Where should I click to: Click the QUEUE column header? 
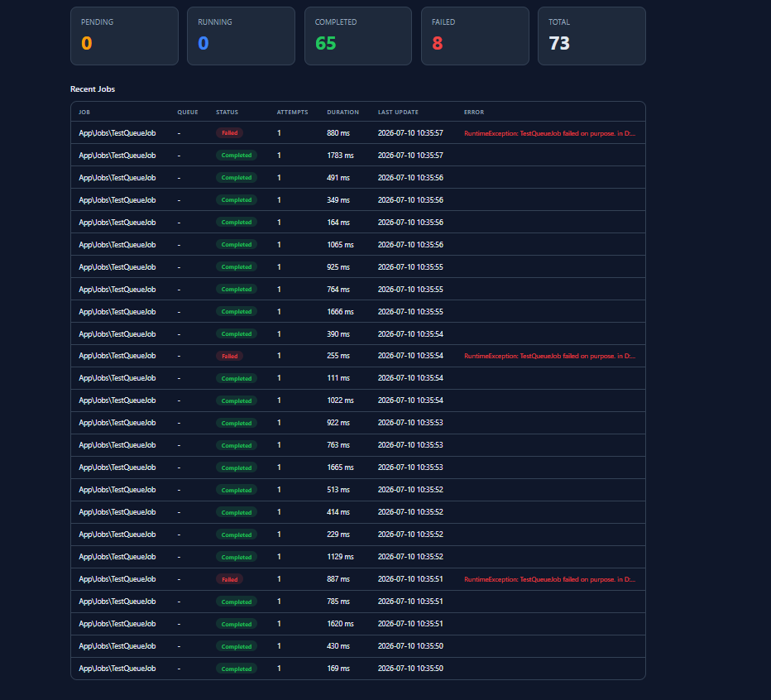[x=187, y=113]
